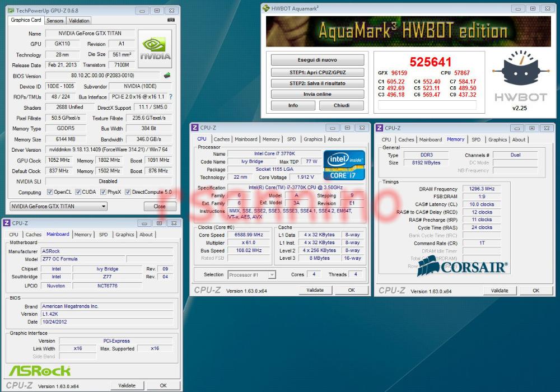Click the motherboard model Z77 OC Formula
This screenshot has height=392, width=560.
pos(82,259)
